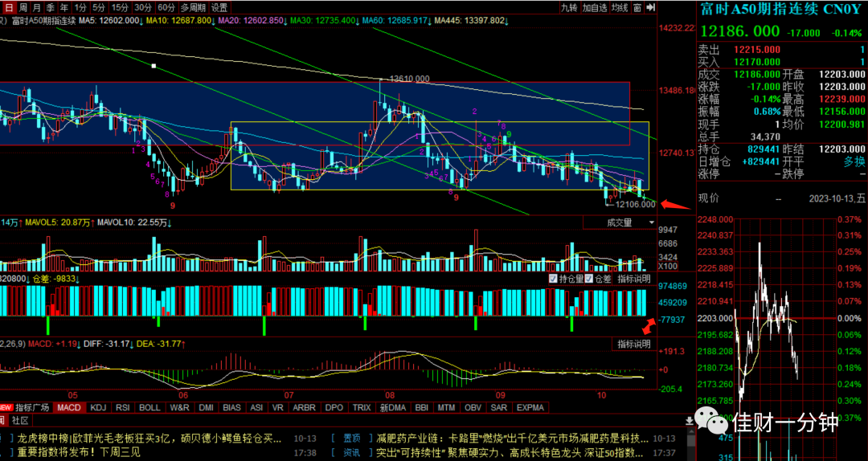Switch to the 15分 chart period
Screen dimensions: 868x461
point(120,8)
